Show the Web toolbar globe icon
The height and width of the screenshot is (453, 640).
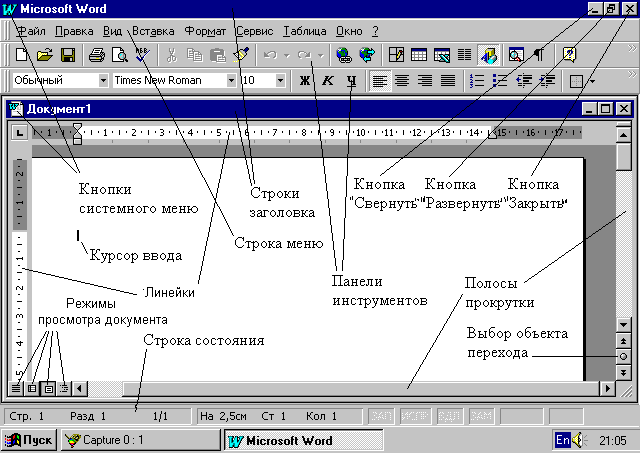[x=367, y=54]
